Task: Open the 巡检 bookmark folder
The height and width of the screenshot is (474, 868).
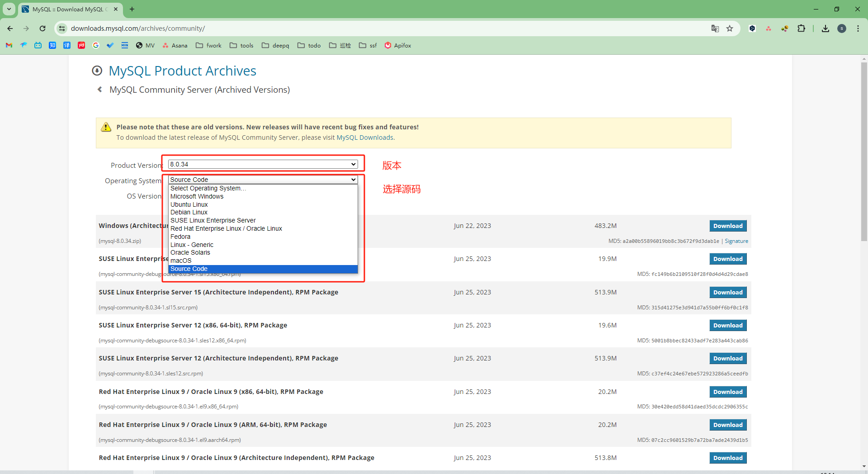Action: [340, 45]
